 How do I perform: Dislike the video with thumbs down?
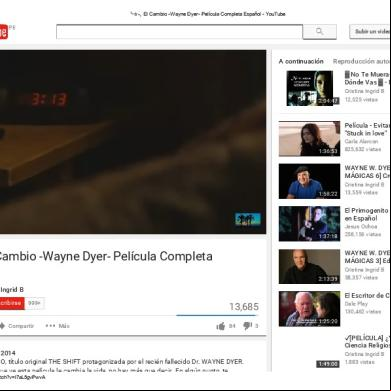247,326
